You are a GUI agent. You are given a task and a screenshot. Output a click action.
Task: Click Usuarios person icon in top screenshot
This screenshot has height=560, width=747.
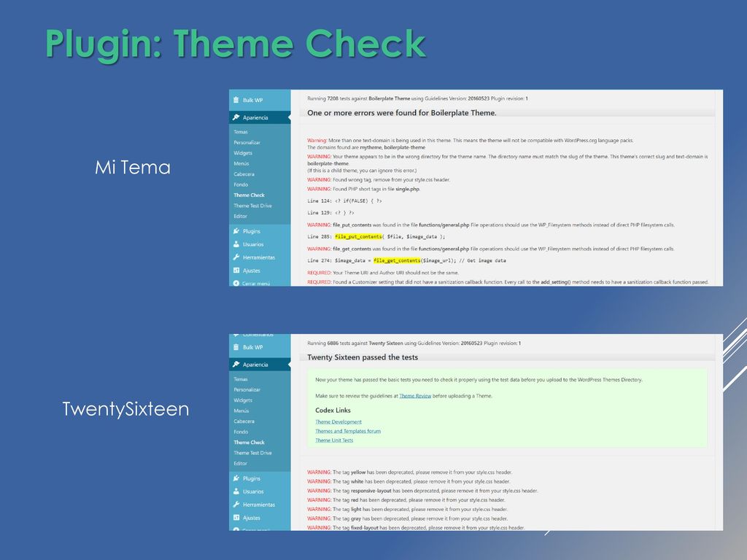pos(236,244)
